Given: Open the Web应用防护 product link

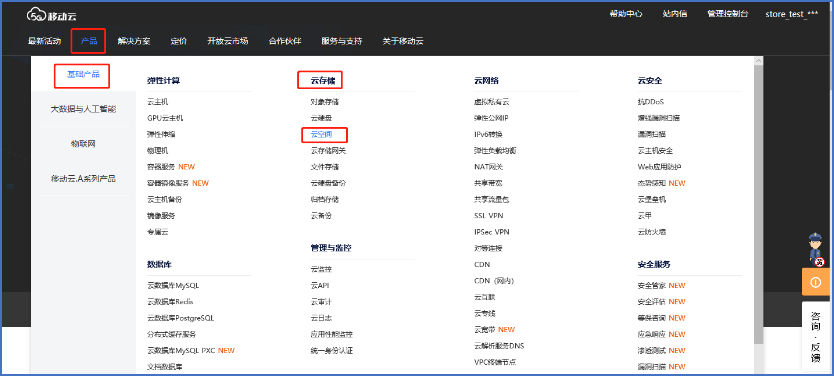Looking at the screenshot, I should 660,166.
